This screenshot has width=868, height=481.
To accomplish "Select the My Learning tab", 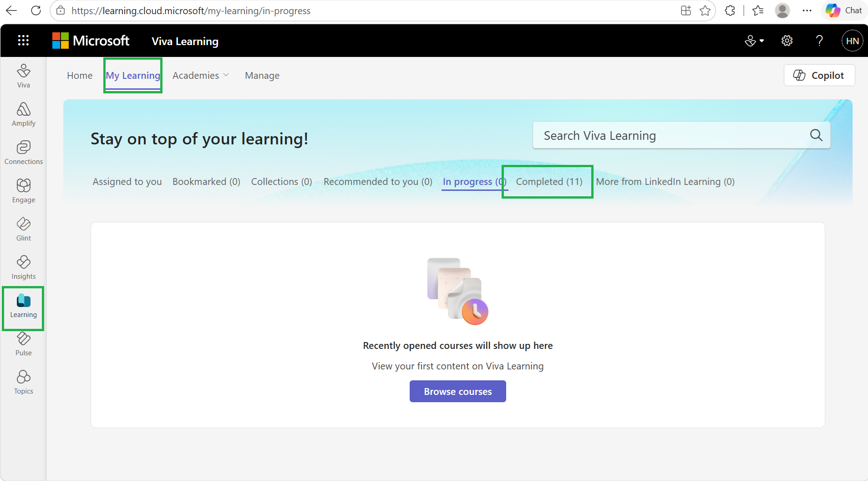I will point(133,76).
